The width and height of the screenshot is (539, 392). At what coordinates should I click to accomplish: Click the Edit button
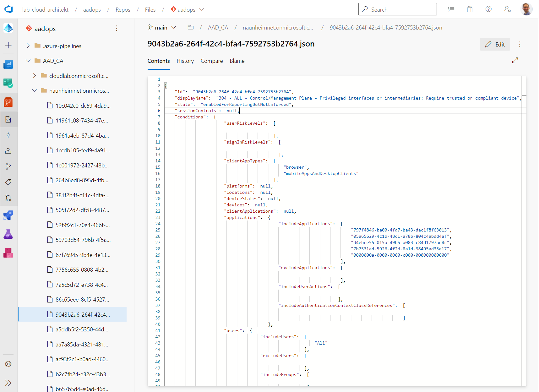point(495,44)
